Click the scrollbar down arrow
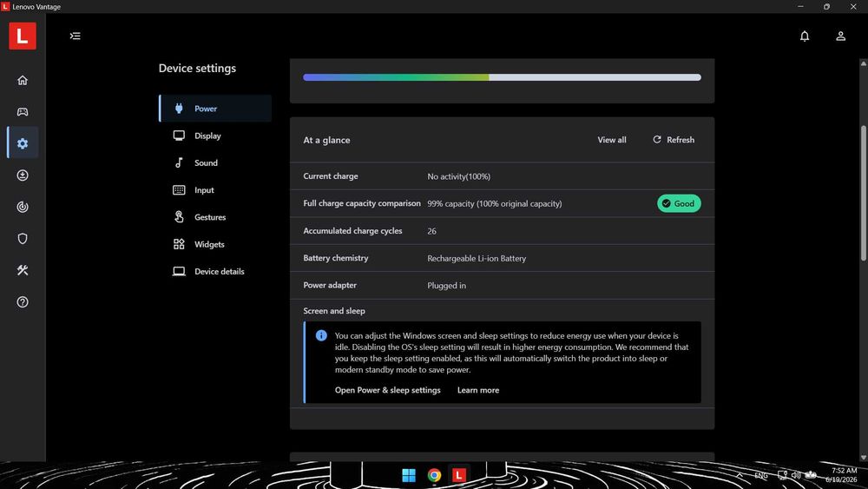Screen dimensions: 868x489 tap(863, 458)
